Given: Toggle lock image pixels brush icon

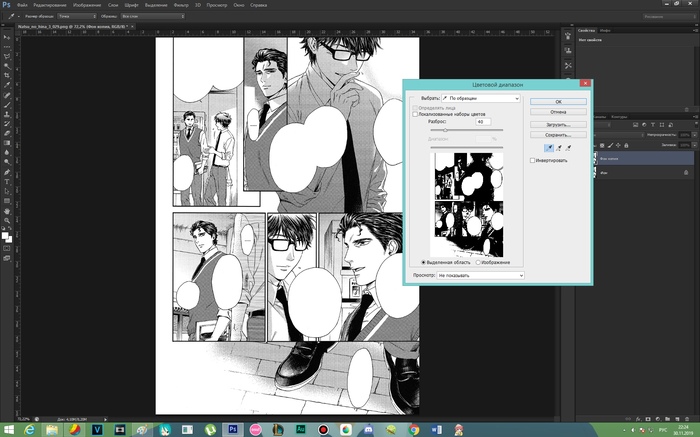Looking at the screenshot, I should coord(610,146).
